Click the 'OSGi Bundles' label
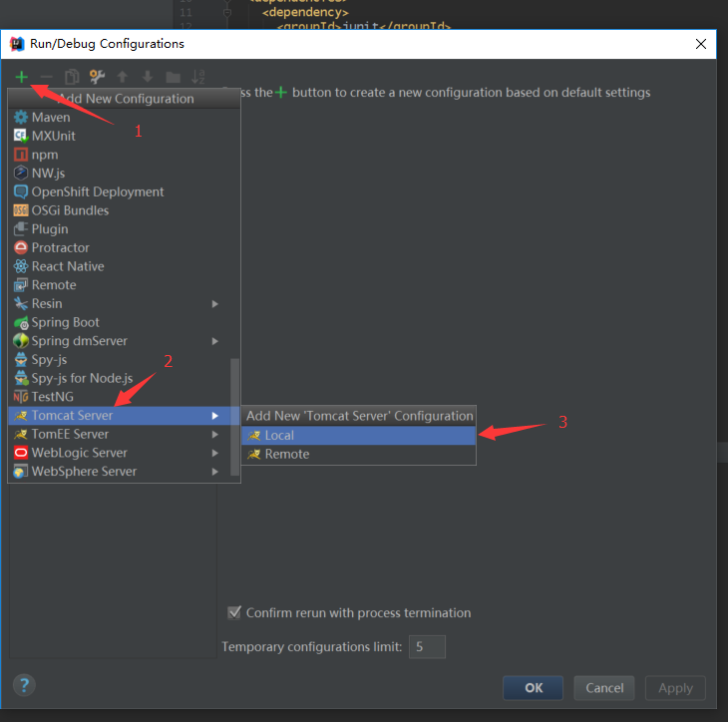728x722 pixels. click(70, 210)
